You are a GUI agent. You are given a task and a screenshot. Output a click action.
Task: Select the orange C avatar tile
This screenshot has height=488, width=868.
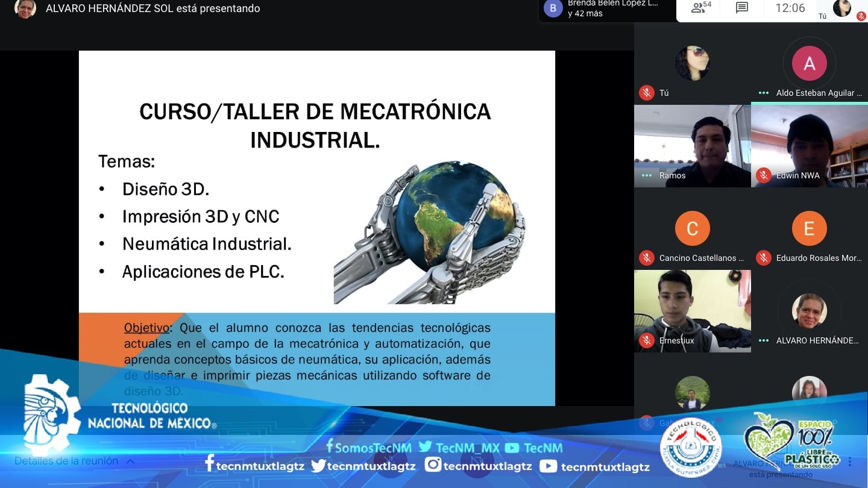click(x=693, y=228)
